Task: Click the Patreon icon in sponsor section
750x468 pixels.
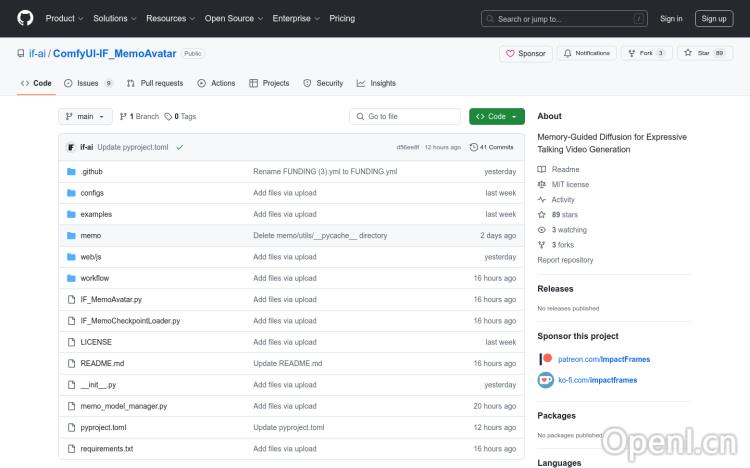Action: (546, 359)
